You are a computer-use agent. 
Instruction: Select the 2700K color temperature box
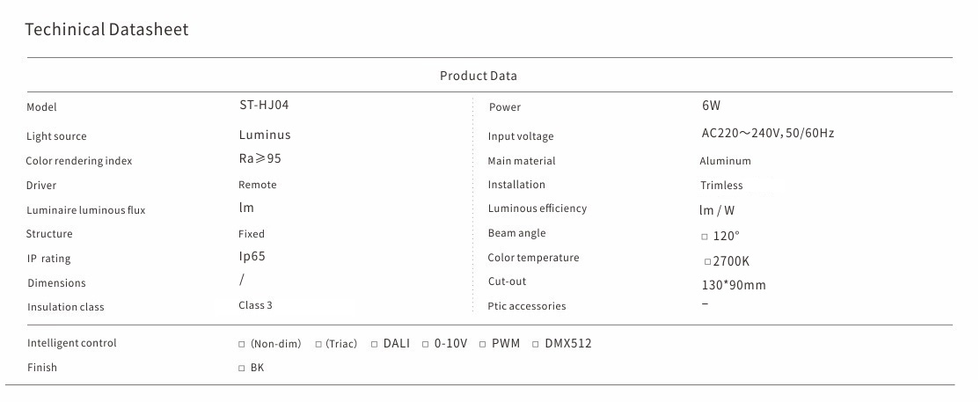707,261
